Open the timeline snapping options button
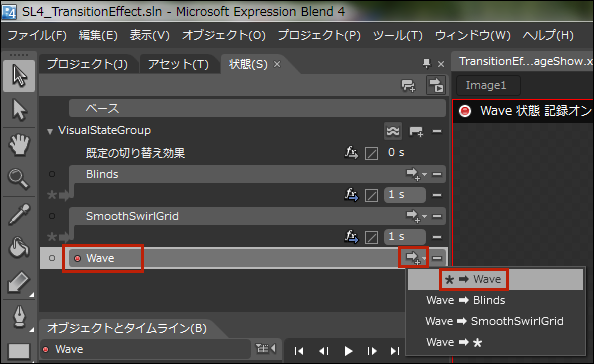 (x=266, y=348)
